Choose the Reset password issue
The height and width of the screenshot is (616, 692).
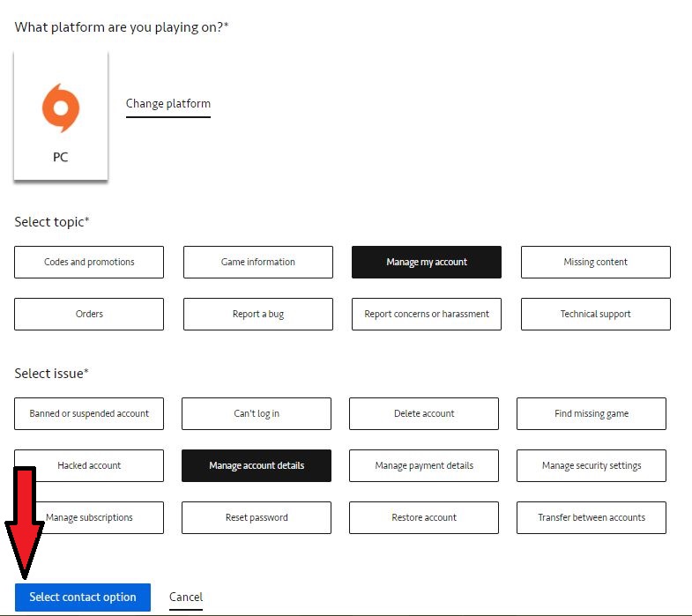[257, 517]
